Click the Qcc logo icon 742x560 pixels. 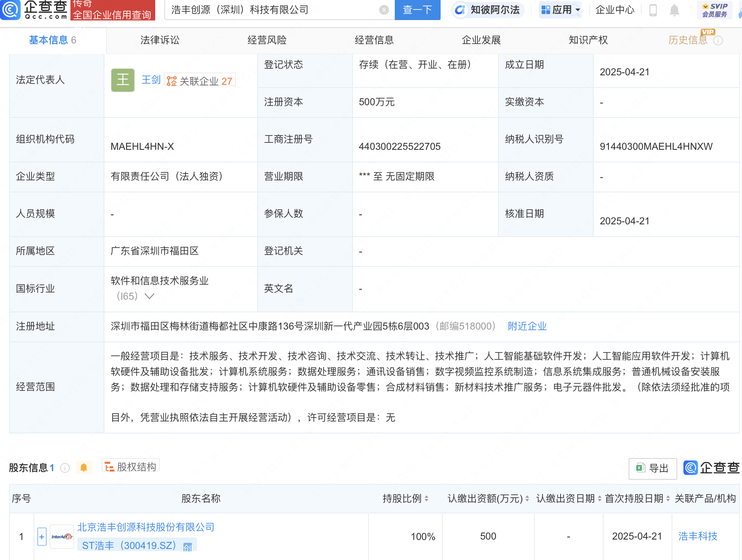click(10, 10)
